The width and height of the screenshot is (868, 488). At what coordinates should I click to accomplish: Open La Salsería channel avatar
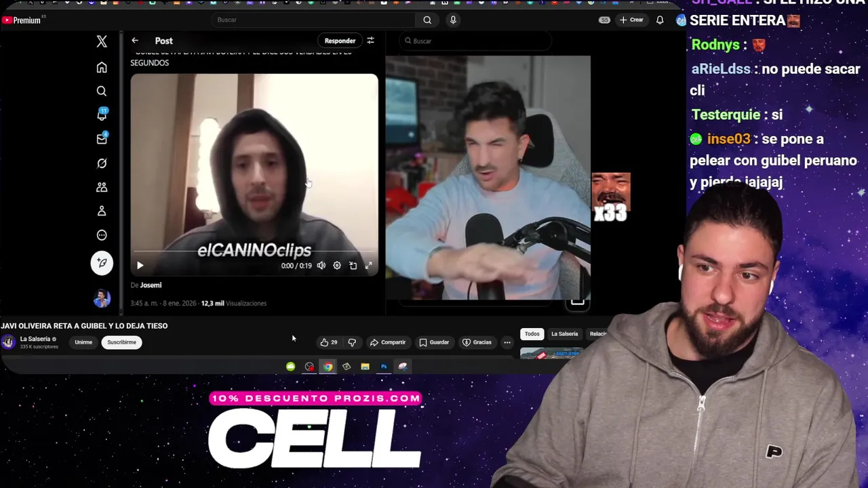point(8,342)
